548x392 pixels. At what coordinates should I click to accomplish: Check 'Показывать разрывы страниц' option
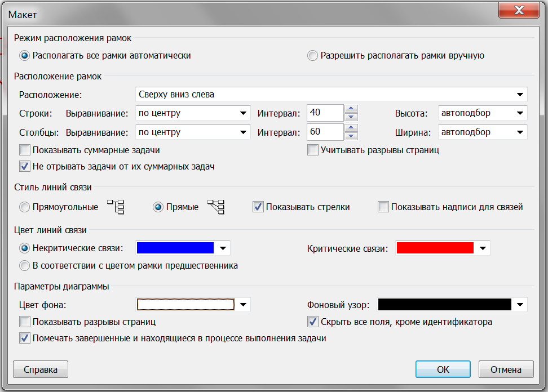[x=24, y=322]
